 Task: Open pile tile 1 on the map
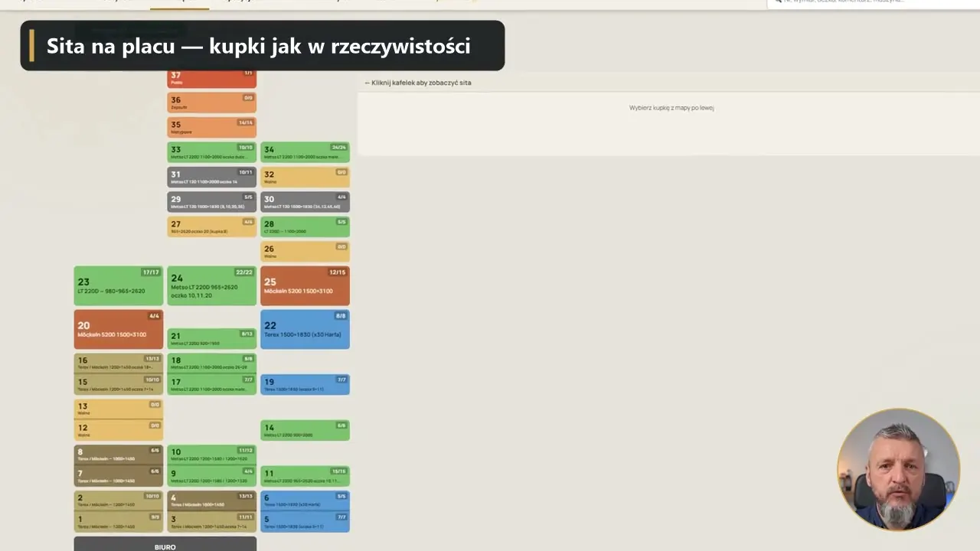click(x=118, y=522)
